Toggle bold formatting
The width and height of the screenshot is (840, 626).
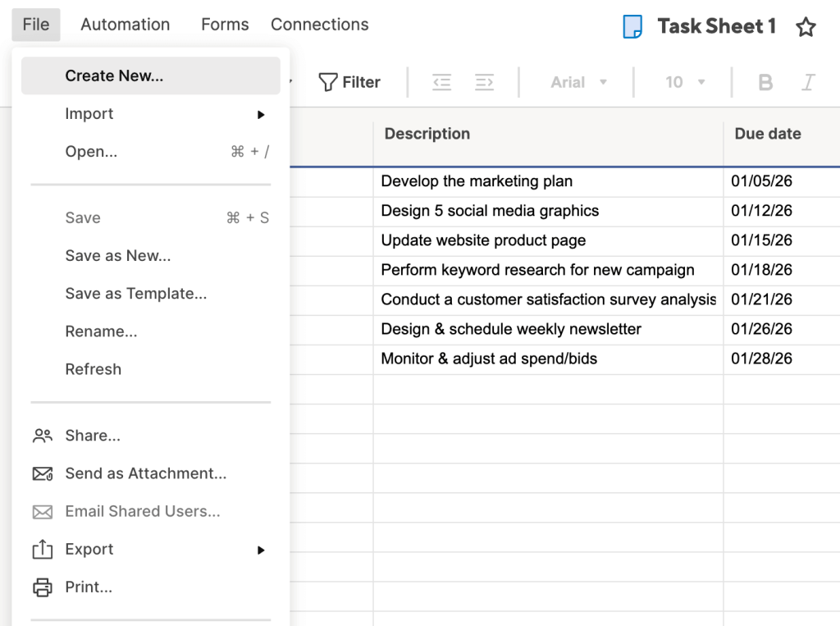pos(765,82)
